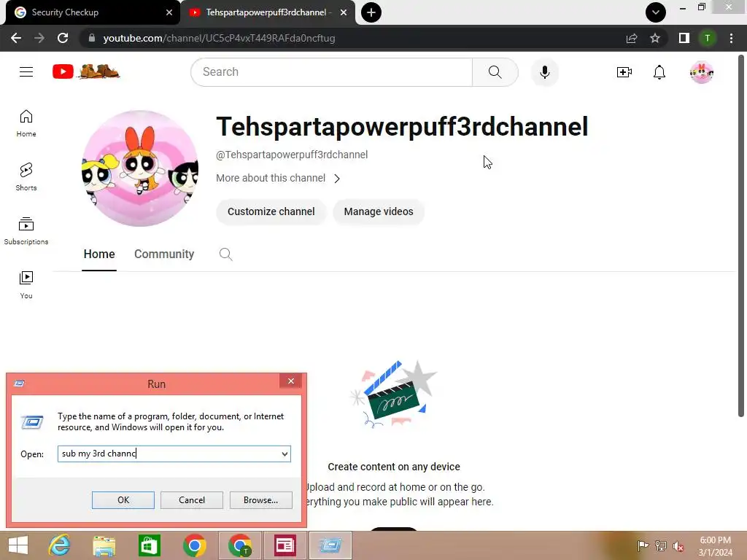Viewport: 747px width, 560px height.
Task: Search within channel using magnifier icon
Action: point(226,254)
